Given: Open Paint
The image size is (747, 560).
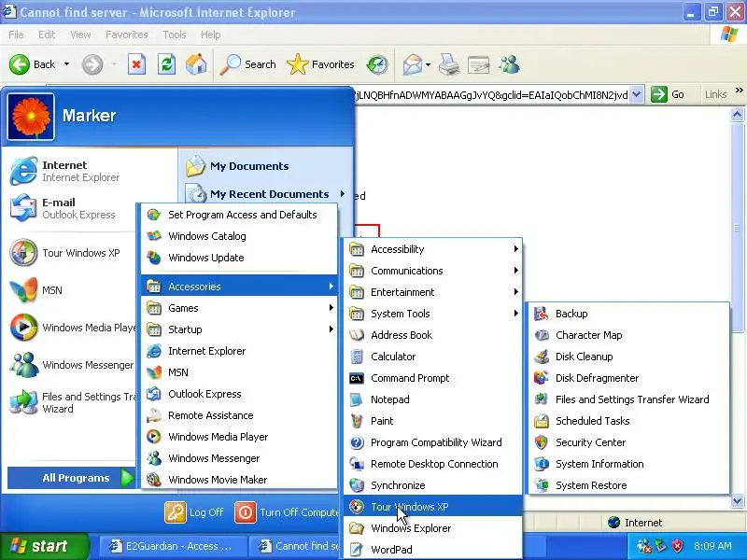Looking at the screenshot, I should 433,421.
